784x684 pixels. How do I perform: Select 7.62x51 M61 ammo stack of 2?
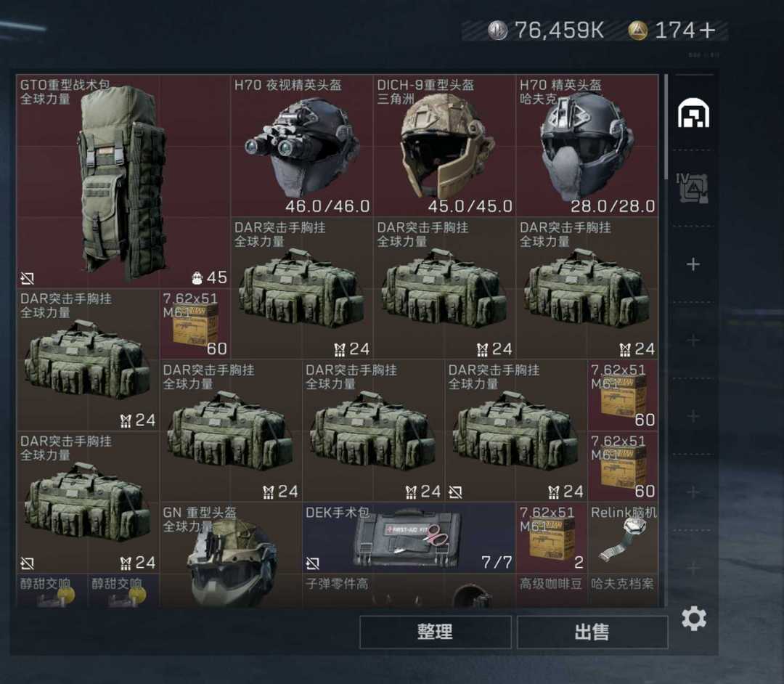pyautogui.click(x=552, y=537)
